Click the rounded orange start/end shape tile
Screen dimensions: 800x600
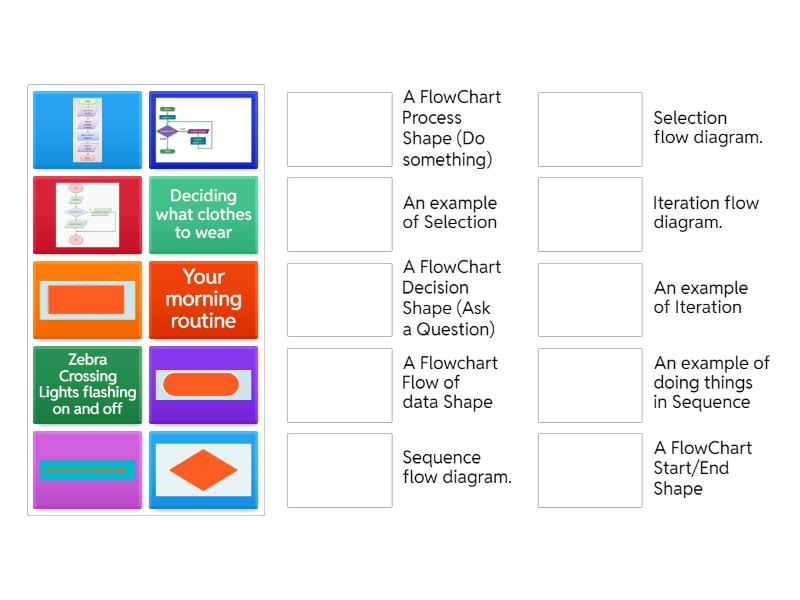203,385
